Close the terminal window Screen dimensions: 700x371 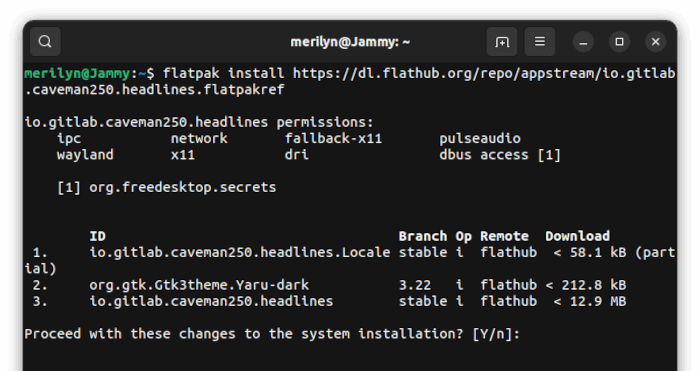click(x=655, y=42)
